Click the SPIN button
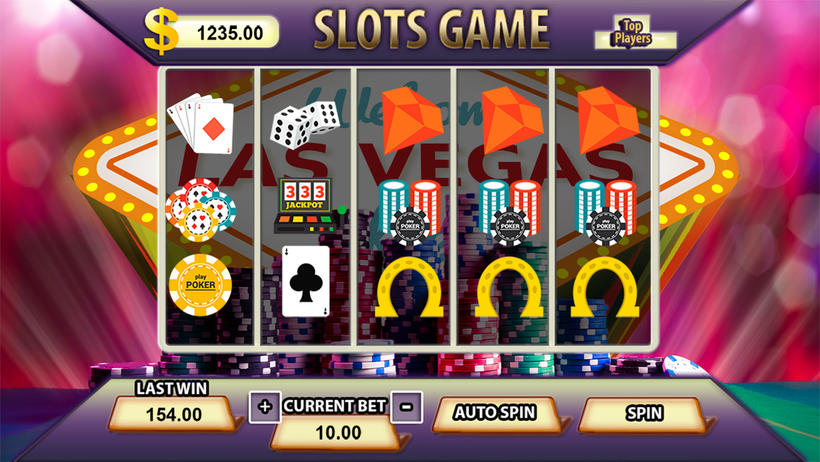Viewport: 820px width, 462px height. click(644, 414)
